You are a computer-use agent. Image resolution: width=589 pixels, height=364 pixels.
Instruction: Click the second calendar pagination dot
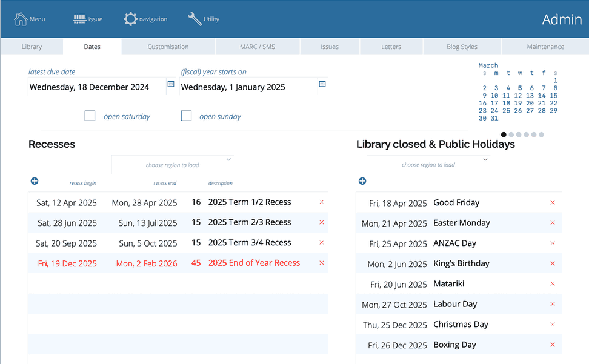pyautogui.click(x=511, y=134)
